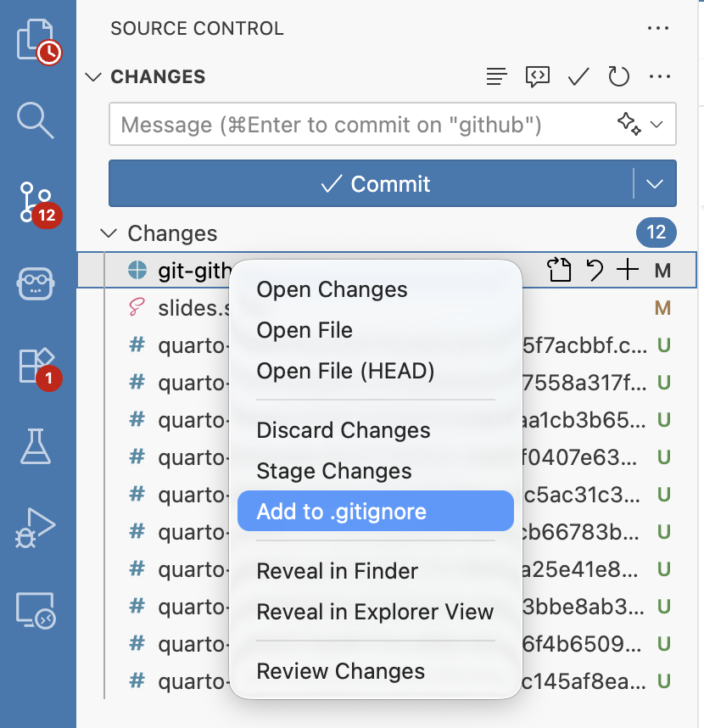
Task: Click the commit message input field
Action: click(x=365, y=126)
